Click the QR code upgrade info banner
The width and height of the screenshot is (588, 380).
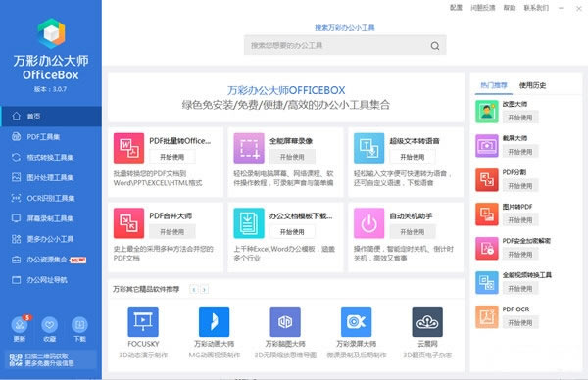[x=50, y=359]
